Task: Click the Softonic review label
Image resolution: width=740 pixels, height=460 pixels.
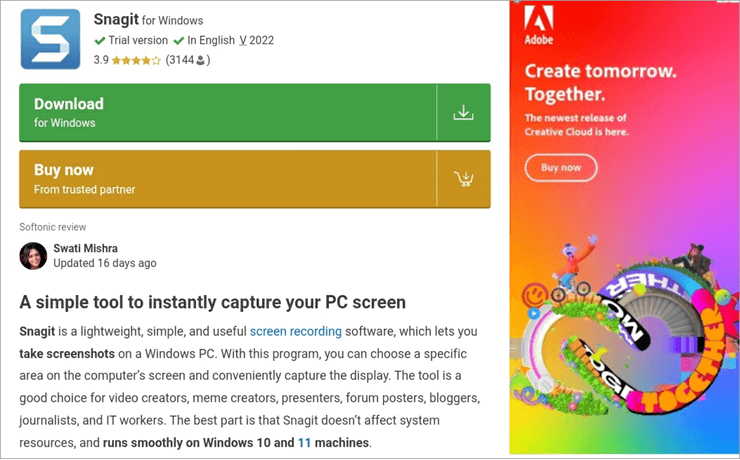Action: coord(53,227)
